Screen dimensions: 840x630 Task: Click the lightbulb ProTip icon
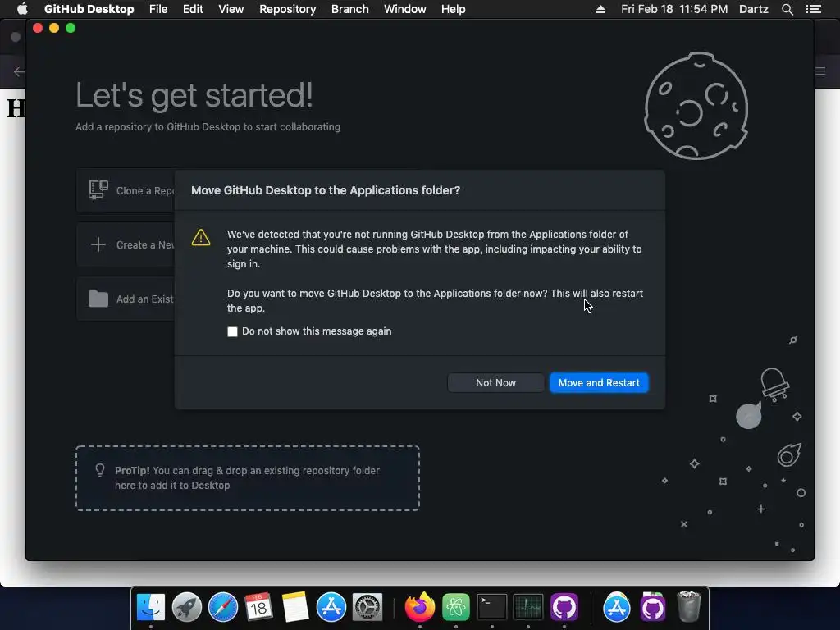click(100, 470)
